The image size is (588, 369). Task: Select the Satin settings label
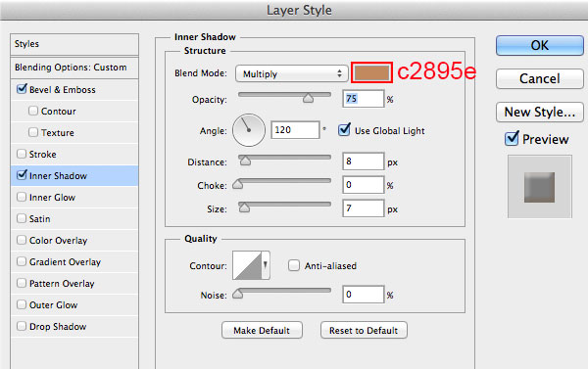click(x=40, y=219)
